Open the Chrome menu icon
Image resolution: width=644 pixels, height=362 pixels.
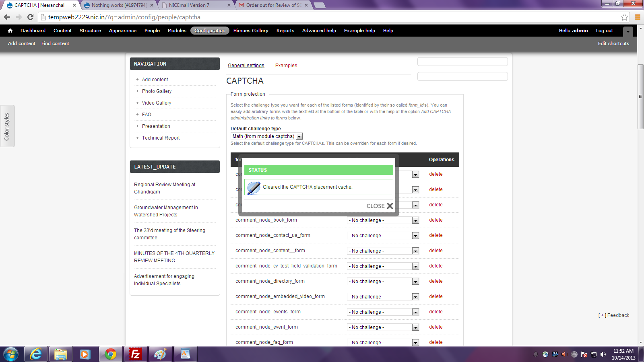(x=638, y=17)
